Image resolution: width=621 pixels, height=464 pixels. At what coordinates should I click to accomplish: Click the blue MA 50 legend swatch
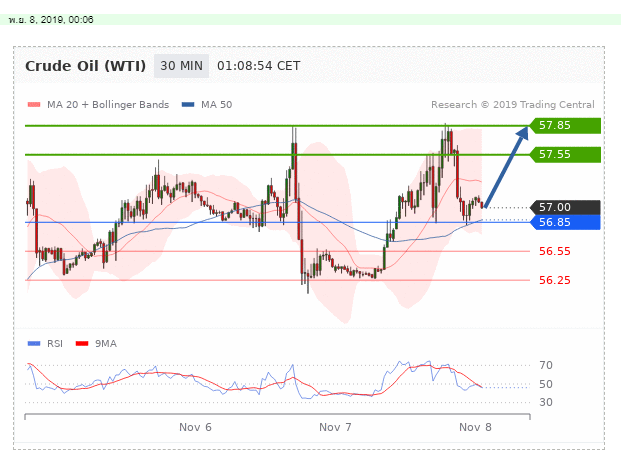(188, 105)
